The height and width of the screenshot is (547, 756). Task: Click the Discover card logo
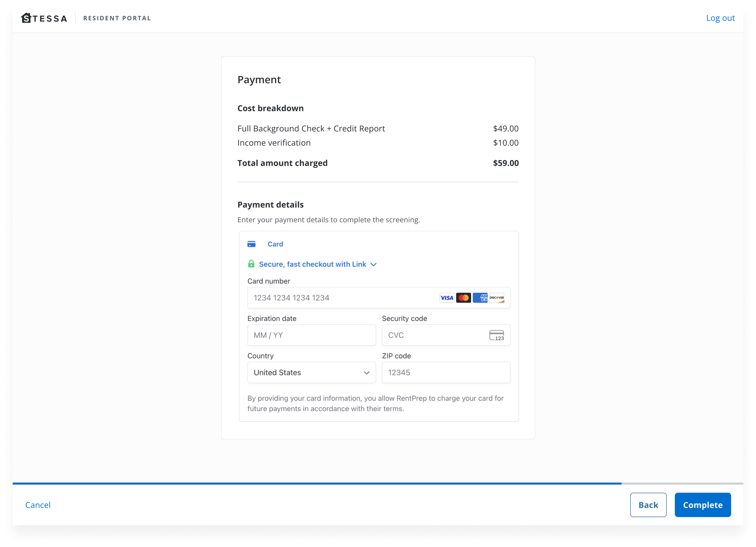click(x=497, y=298)
